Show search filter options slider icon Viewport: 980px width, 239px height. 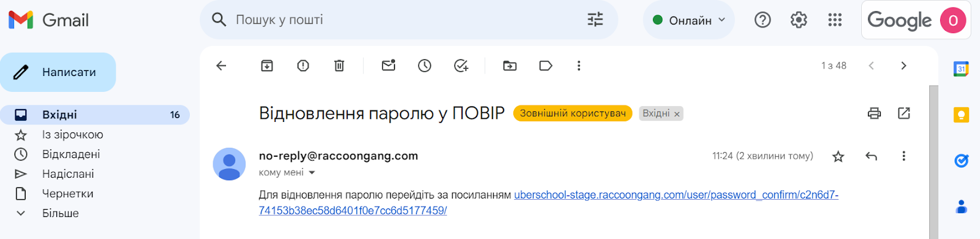click(x=595, y=20)
